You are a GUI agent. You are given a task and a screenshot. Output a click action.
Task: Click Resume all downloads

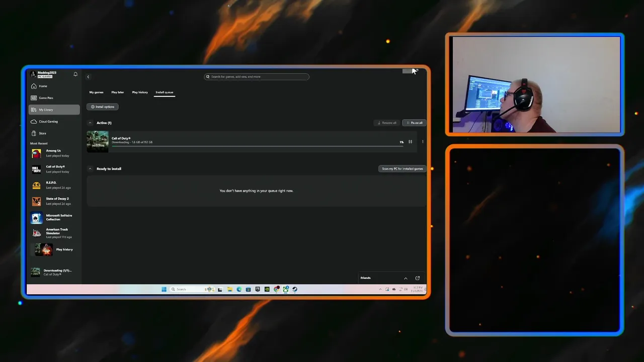point(387,123)
